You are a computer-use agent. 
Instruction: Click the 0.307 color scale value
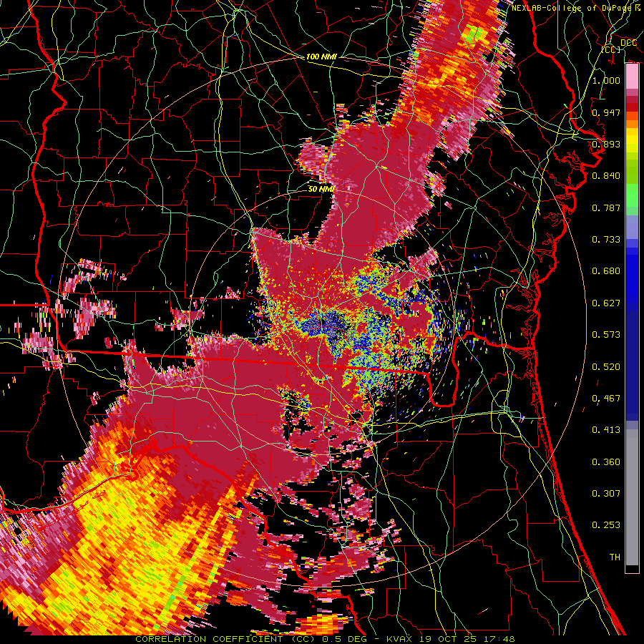pyautogui.click(x=606, y=494)
